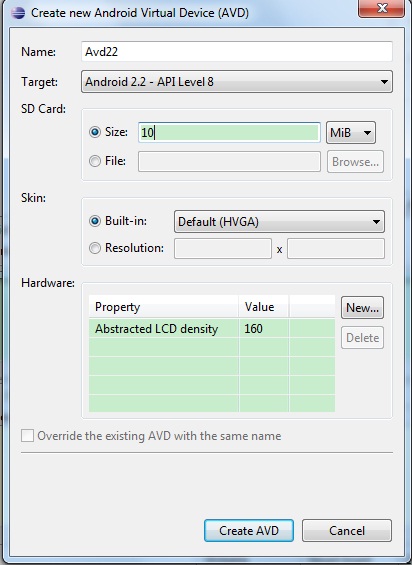Click the Create AVD button

pos(249,530)
